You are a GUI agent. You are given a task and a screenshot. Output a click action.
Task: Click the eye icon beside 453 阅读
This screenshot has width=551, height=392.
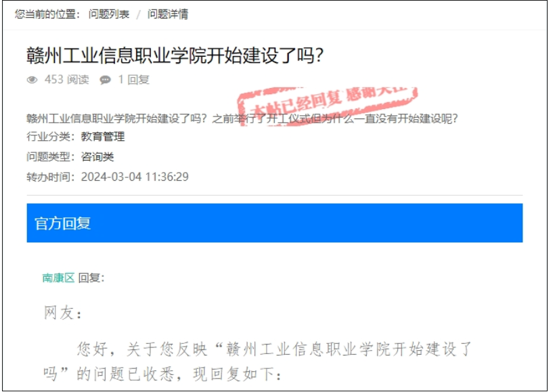pyautogui.click(x=32, y=80)
